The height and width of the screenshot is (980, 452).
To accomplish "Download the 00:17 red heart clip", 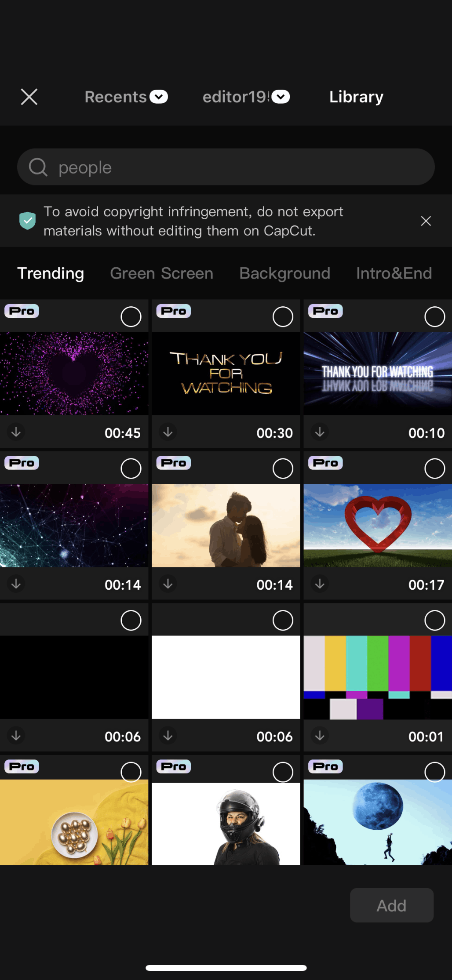I will click(320, 584).
